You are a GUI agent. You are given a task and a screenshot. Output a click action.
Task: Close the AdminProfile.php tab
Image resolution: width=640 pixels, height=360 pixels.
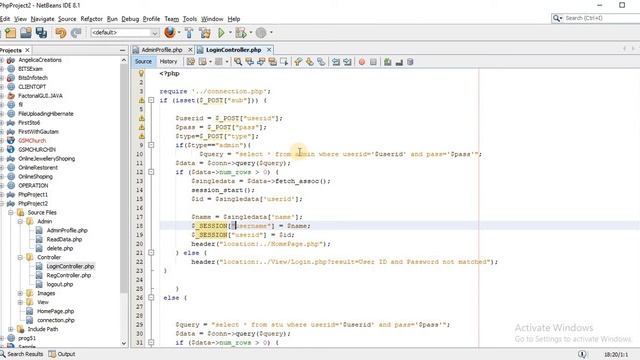pos(190,49)
